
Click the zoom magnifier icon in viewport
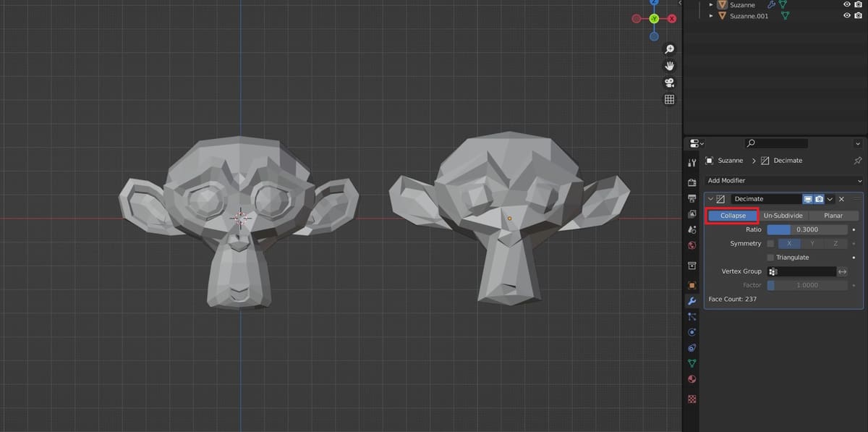pyautogui.click(x=669, y=49)
